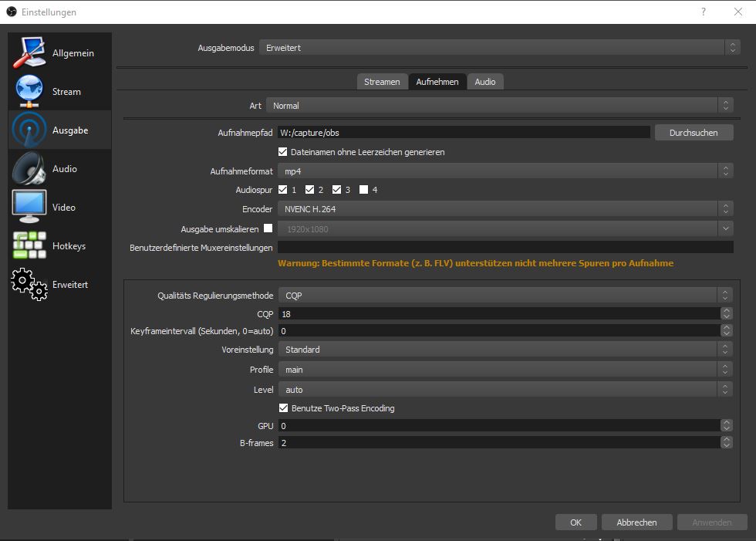Select the Stream globe icon

[29, 91]
